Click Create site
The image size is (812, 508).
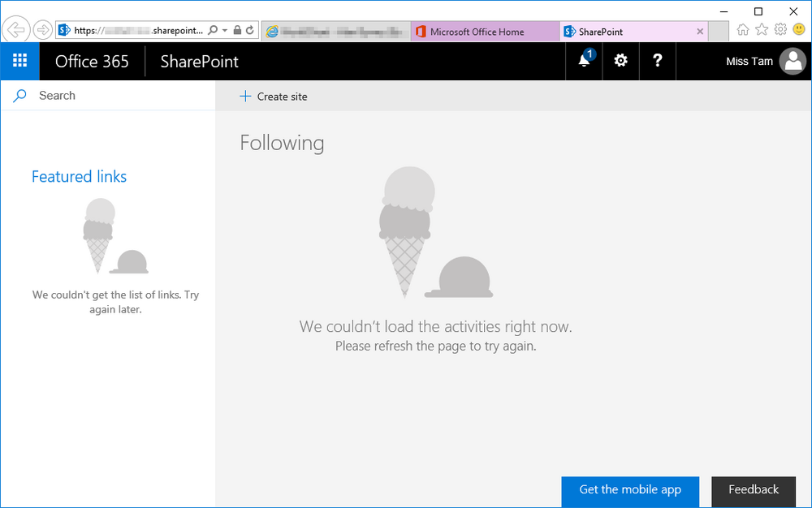274,97
